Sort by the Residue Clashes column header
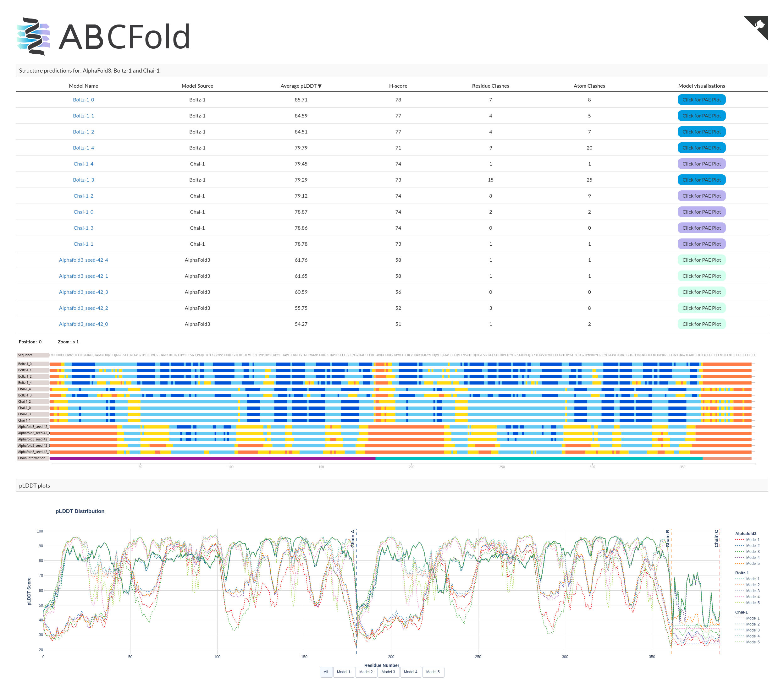 click(490, 86)
